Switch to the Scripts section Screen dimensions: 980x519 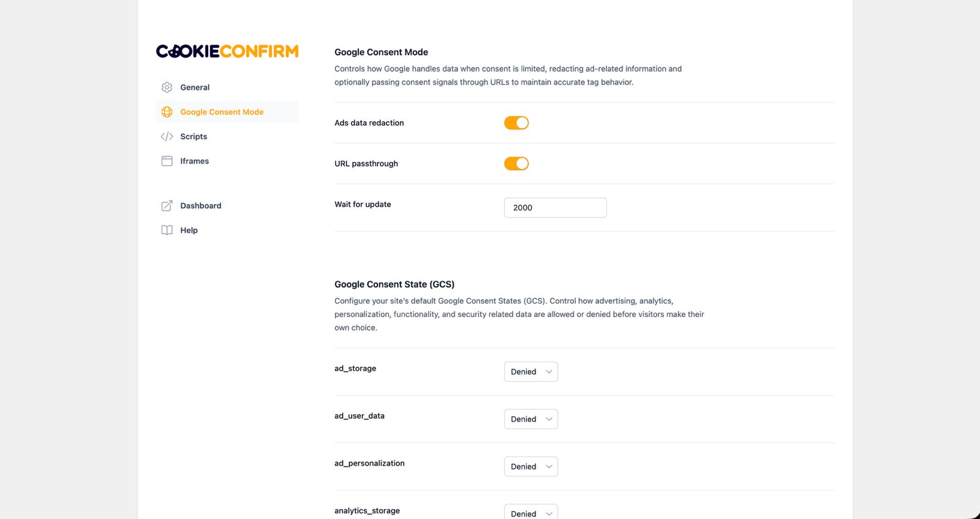click(x=193, y=136)
